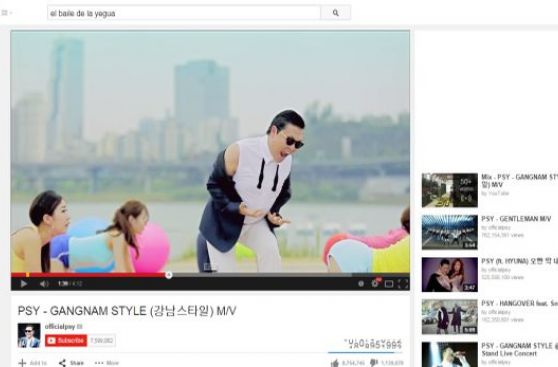The width and height of the screenshot is (558, 367).
Task: Click the search field containing 'el baile de la yegua'
Action: point(184,13)
